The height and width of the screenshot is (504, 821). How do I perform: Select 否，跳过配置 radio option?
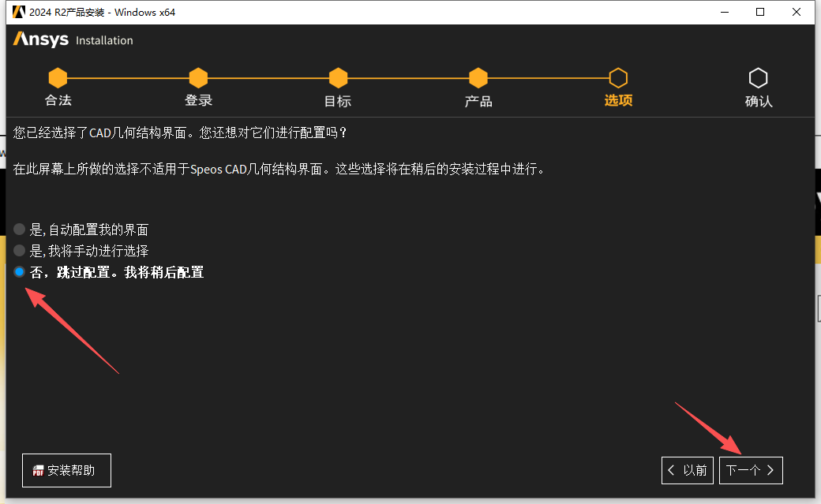(18, 271)
